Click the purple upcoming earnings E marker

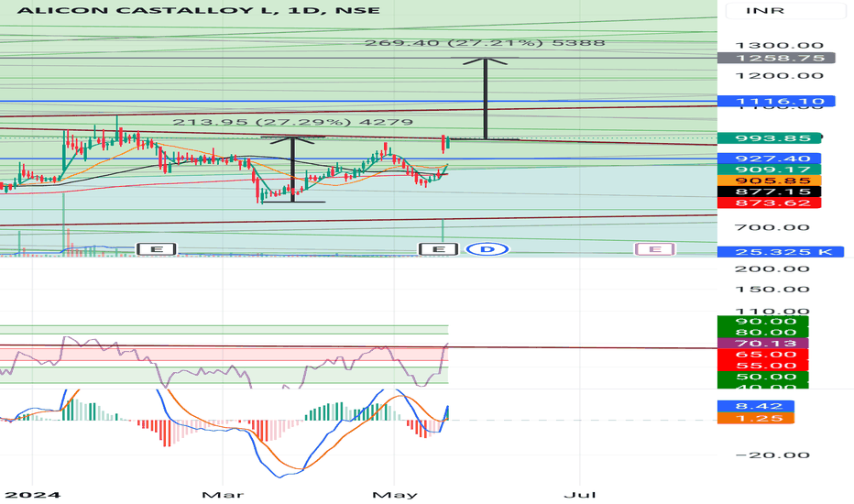point(654,249)
